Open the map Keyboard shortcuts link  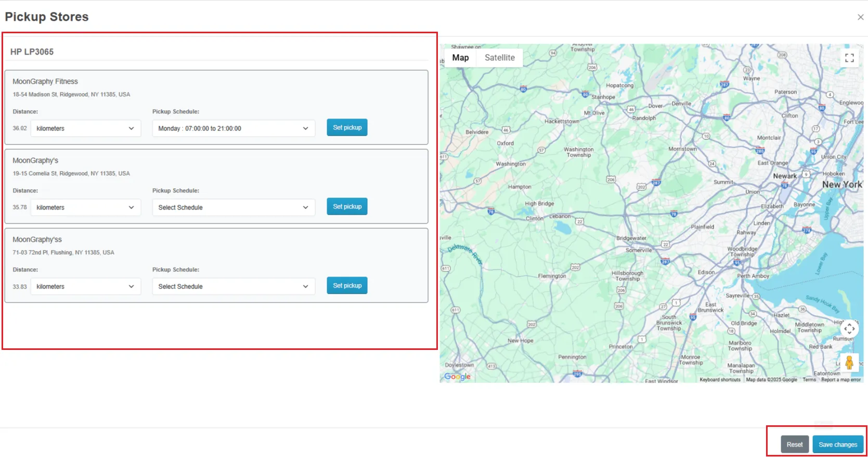[720, 380]
